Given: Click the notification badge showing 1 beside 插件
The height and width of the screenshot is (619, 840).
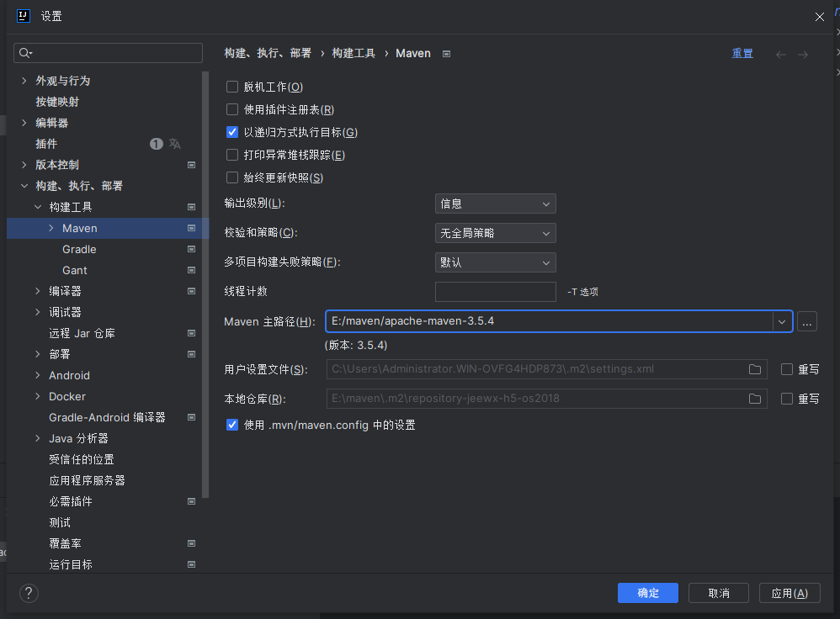Looking at the screenshot, I should pyautogui.click(x=156, y=143).
